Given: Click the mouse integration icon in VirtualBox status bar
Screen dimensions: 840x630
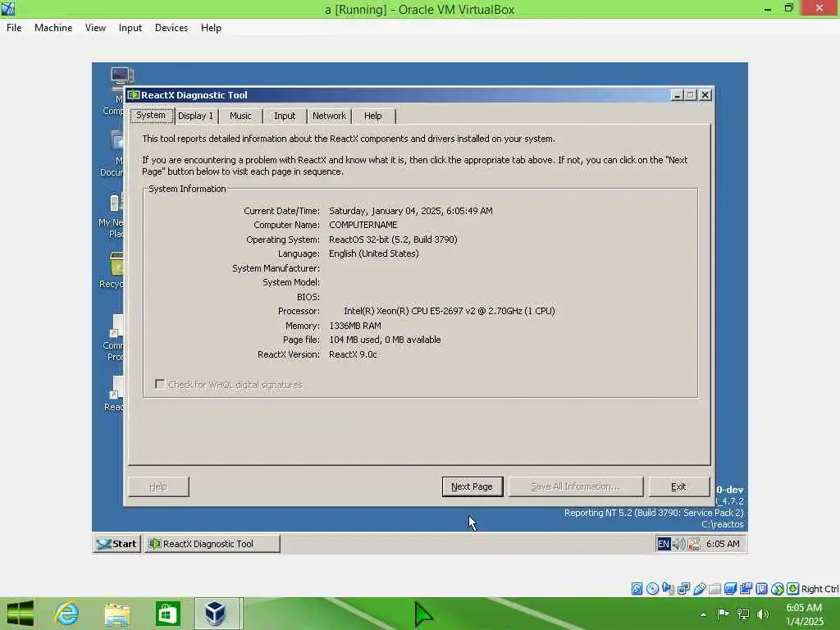Looking at the screenshot, I should coord(778,589).
